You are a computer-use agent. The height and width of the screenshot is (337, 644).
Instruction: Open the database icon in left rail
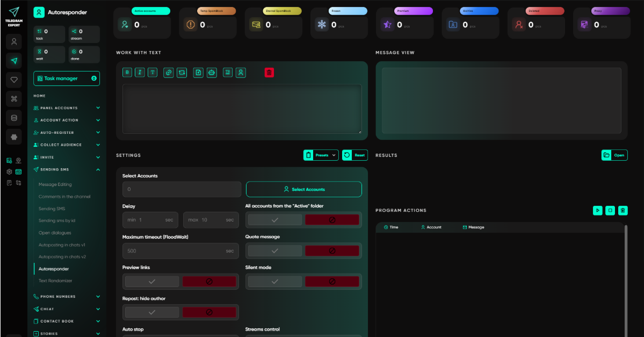pyautogui.click(x=14, y=118)
